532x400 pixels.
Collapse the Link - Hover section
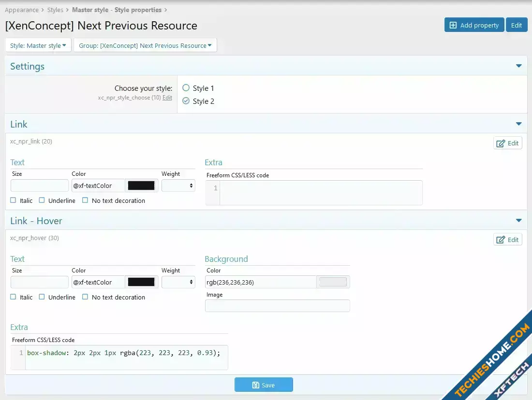pos(518,221)
